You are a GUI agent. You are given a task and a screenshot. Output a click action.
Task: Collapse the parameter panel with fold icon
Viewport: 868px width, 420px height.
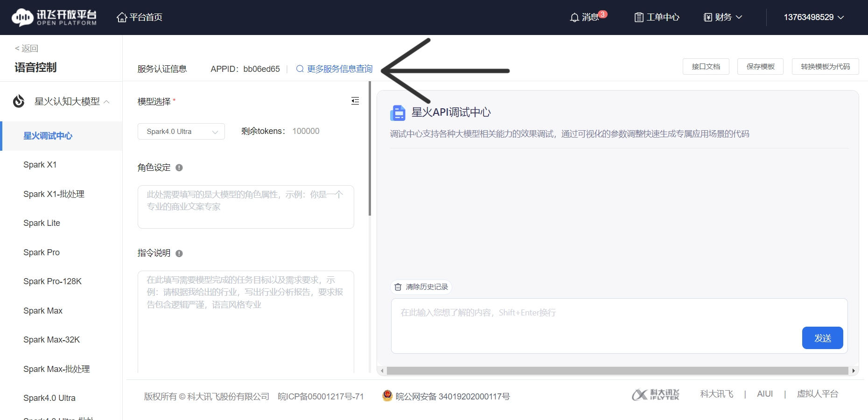coord(355,101)
